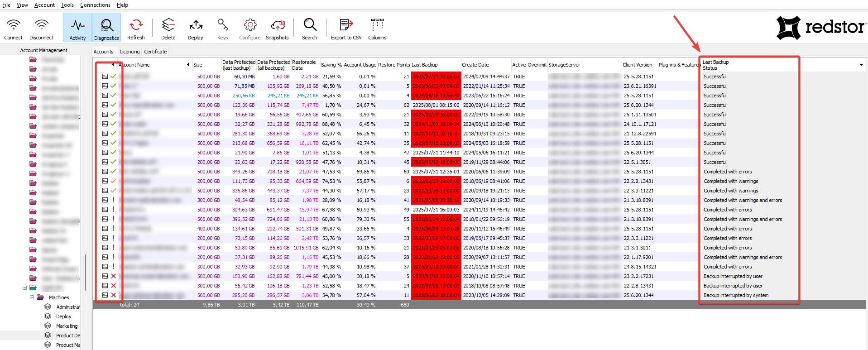Viewport: 868px width, 350px height.
Task: Open the Last Backup Status column dropdown arrow
Action: 861,65
